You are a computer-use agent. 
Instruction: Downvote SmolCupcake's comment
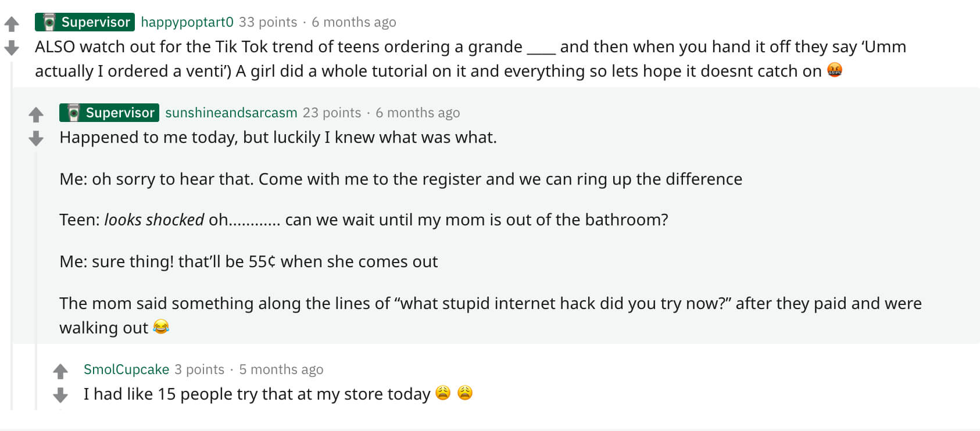coord(60,395)
